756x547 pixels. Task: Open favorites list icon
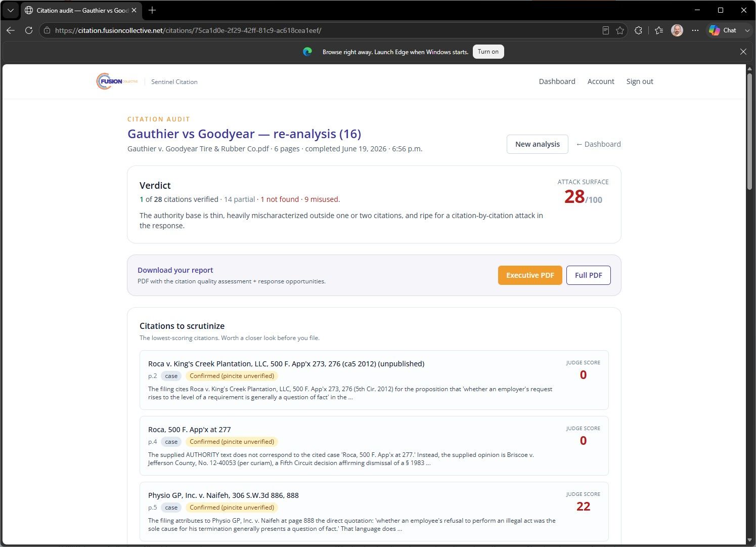[659, 30]
